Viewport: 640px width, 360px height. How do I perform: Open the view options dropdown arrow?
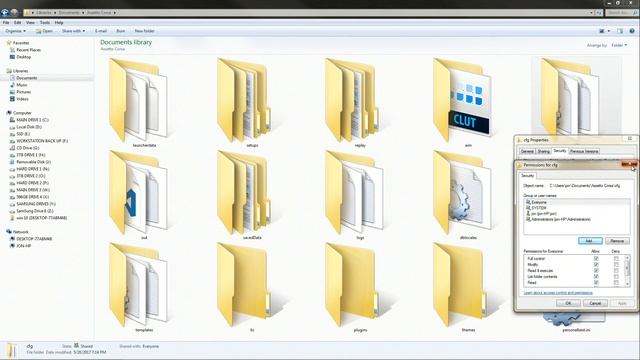point(609,31)
